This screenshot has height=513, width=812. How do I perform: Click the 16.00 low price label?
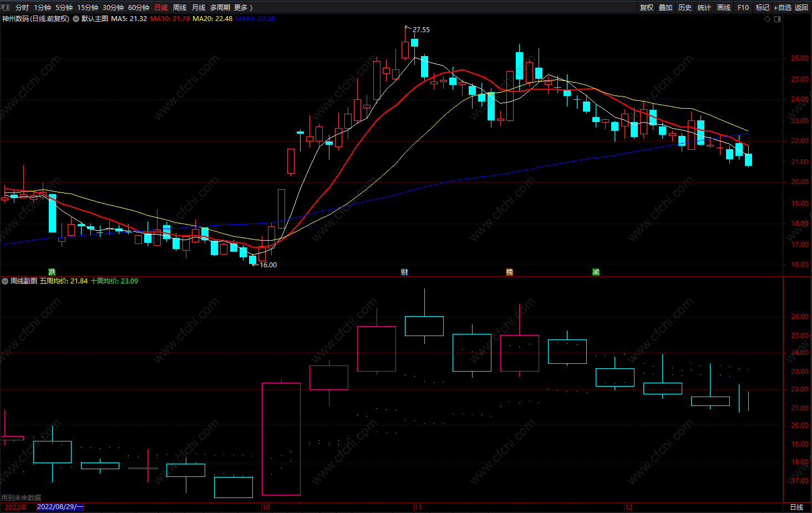[268, 265]
